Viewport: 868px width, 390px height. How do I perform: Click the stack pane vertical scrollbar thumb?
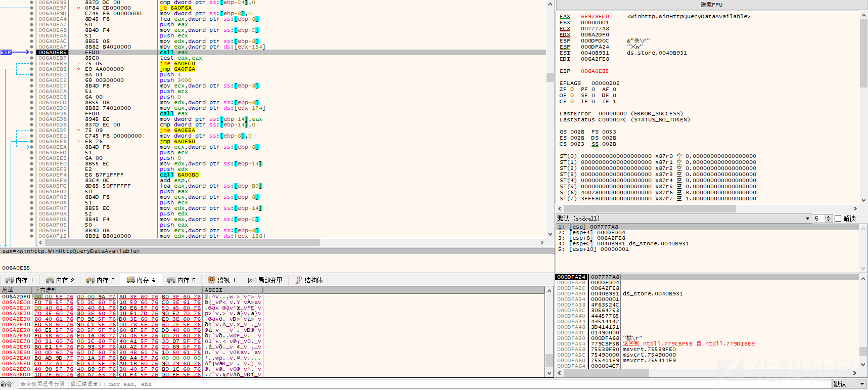[x=863, y=352]
